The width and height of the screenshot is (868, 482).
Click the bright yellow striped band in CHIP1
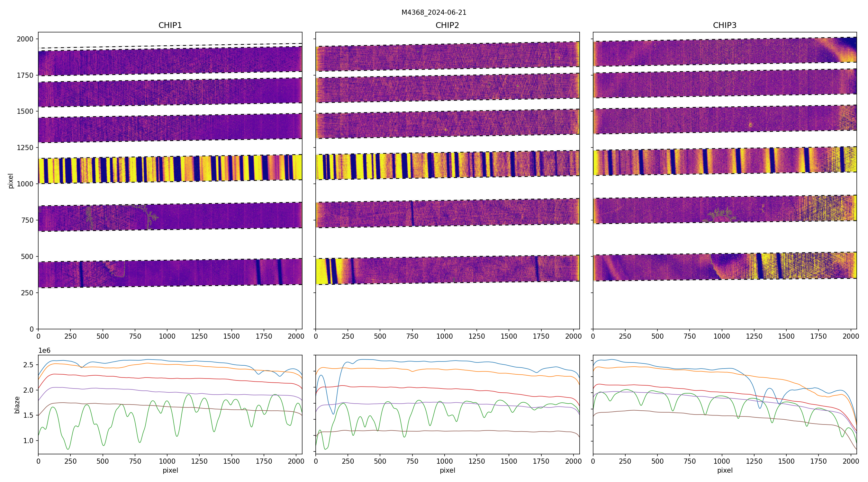170,169
